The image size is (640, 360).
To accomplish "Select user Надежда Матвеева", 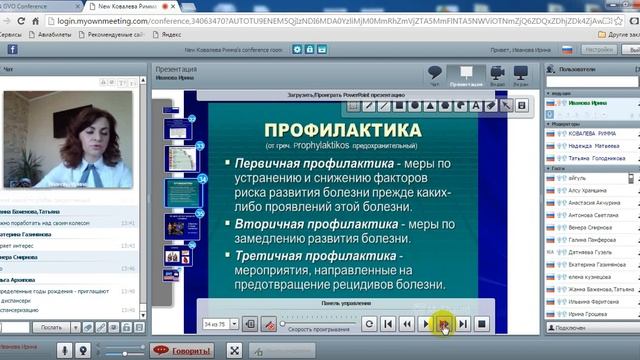I will pos(592,146).
